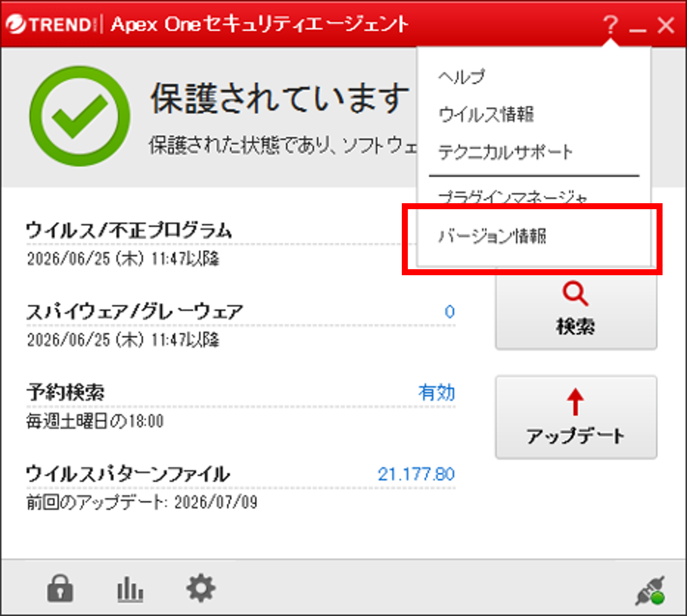Image resolution: width=687 pixels, height=616 pixels.
Task: Start a scan with the 検索 button
Action: [x=576, y=310]
